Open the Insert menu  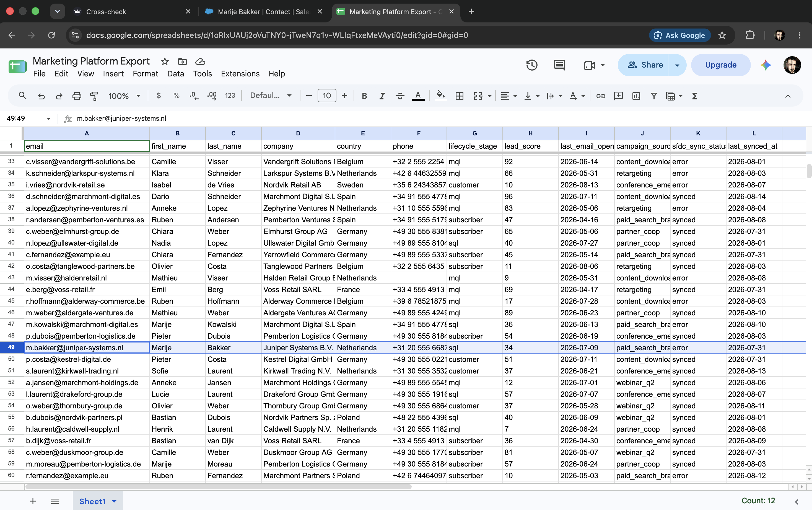coord(113,74)
